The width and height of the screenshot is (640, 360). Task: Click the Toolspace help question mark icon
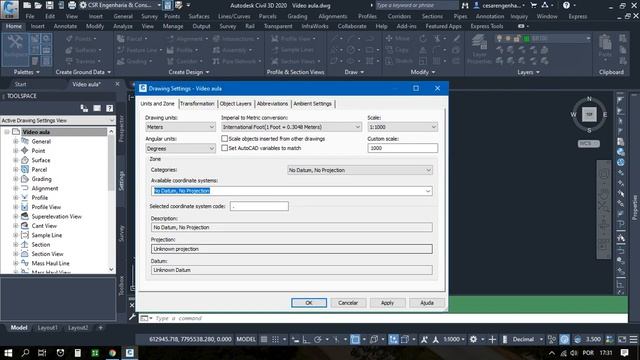109,108
